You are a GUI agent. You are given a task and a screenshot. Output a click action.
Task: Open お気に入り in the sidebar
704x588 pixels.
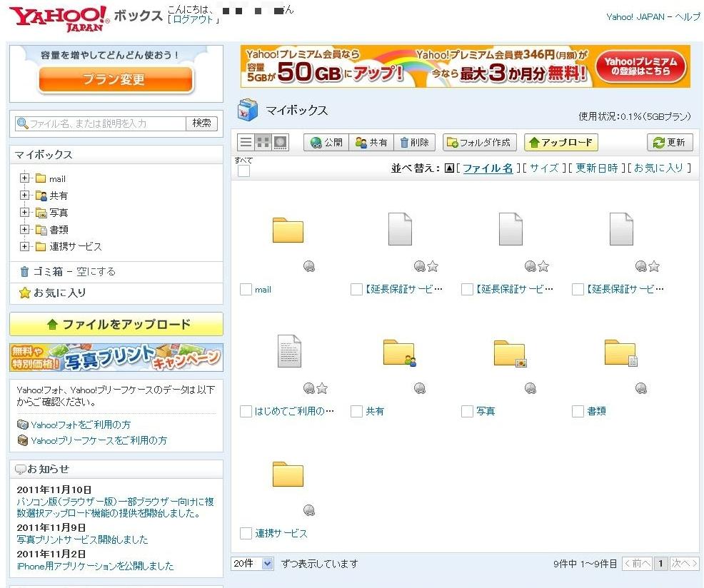[60, 293]
